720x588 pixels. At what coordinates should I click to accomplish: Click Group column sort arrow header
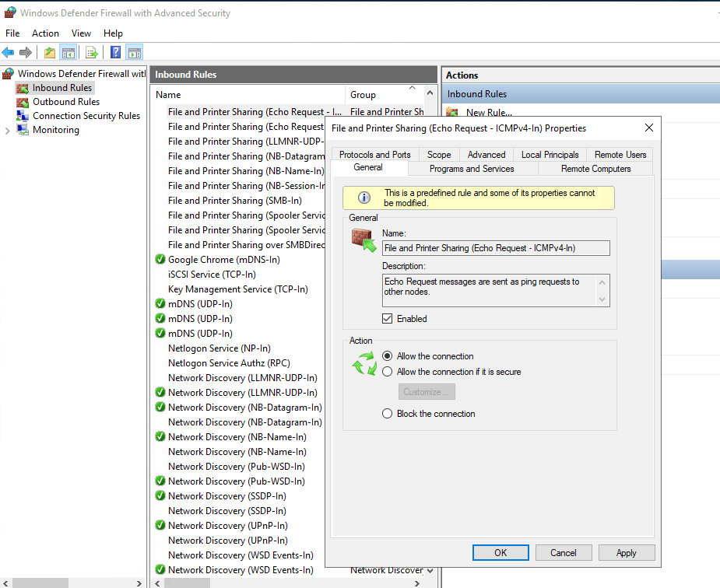tap(412, 88)
